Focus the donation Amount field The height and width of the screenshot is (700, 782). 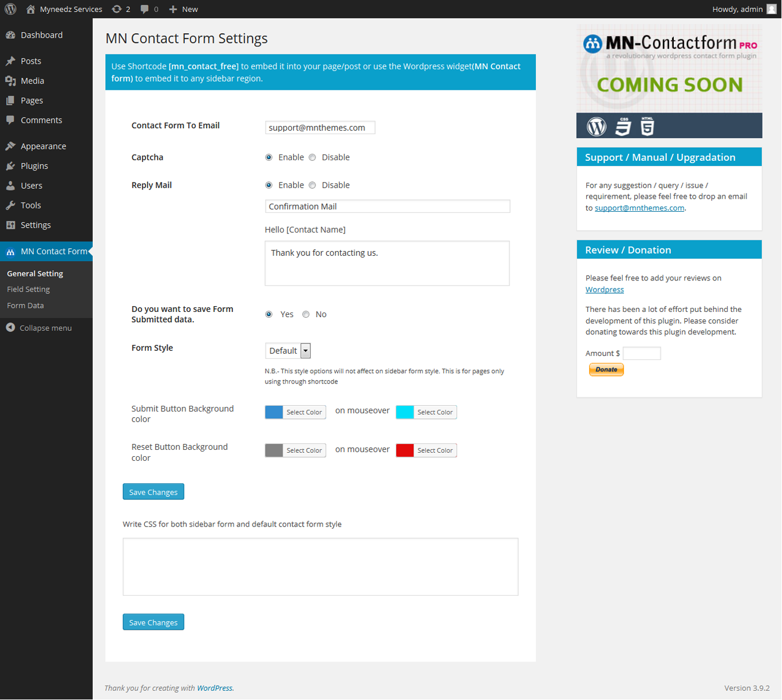642,353
